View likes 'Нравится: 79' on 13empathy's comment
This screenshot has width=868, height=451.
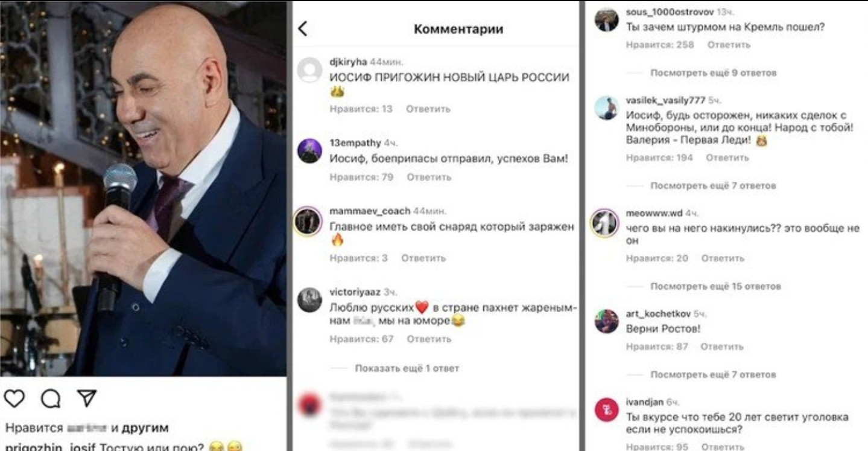(x=361, y=178)
